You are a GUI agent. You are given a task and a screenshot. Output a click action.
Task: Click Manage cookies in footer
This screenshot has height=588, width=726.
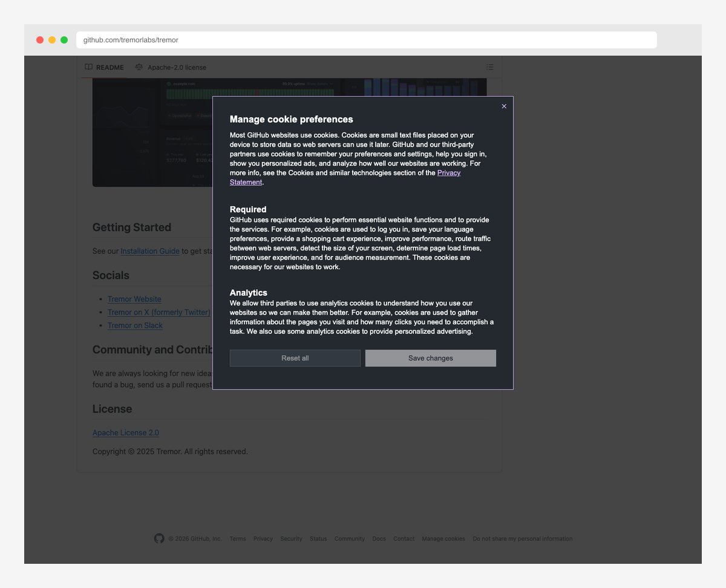(x=443, y=538)
